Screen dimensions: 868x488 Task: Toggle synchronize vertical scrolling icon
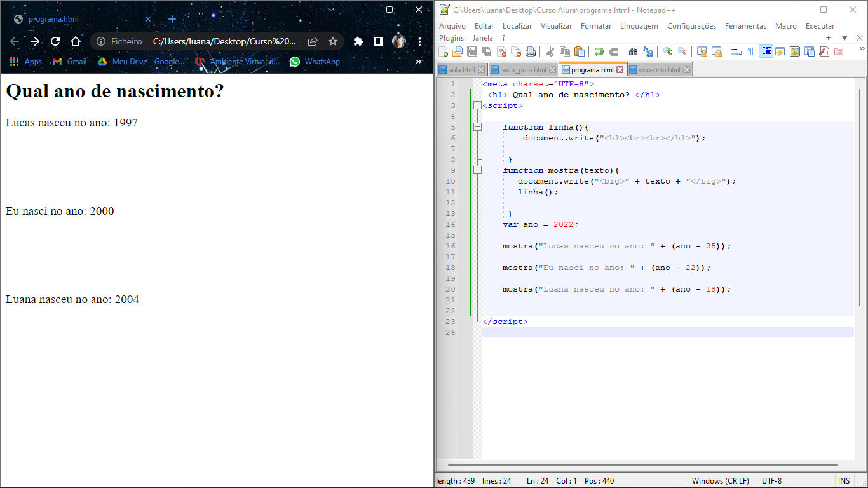(x=702, y=51)
